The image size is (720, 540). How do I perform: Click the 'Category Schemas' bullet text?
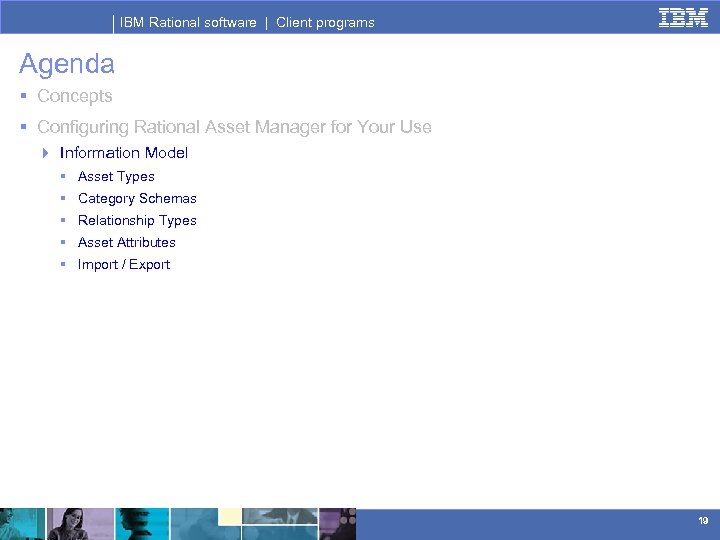click(x=137, y=198)
